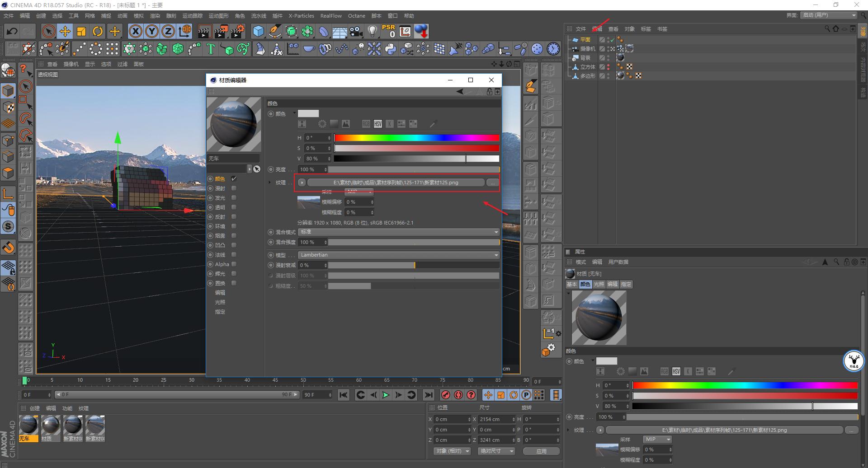This screenshot has width=868, height=468.
Task: Add a Camera object from toolbar
Action: 356,31
